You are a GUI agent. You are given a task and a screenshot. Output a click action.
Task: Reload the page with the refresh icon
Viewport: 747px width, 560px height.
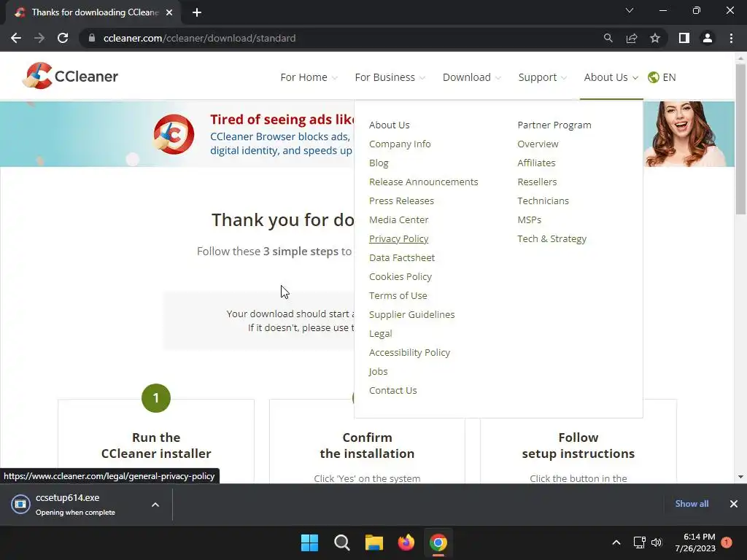click(x=63, y=38)
